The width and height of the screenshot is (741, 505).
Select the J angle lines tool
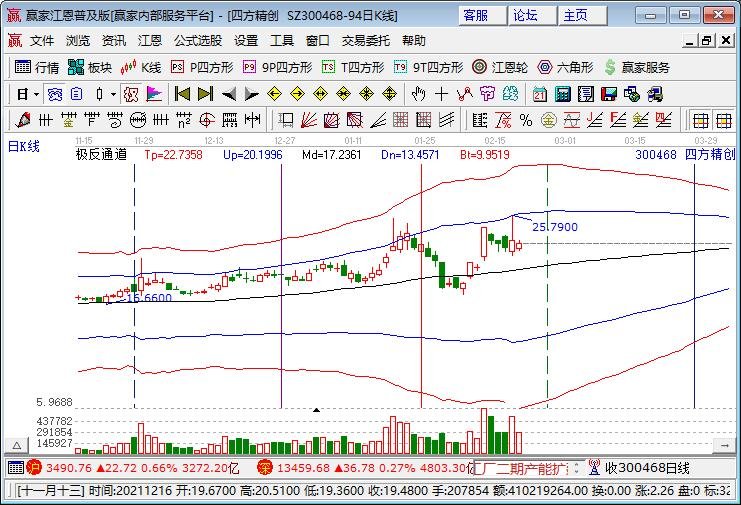coord(595,120)
